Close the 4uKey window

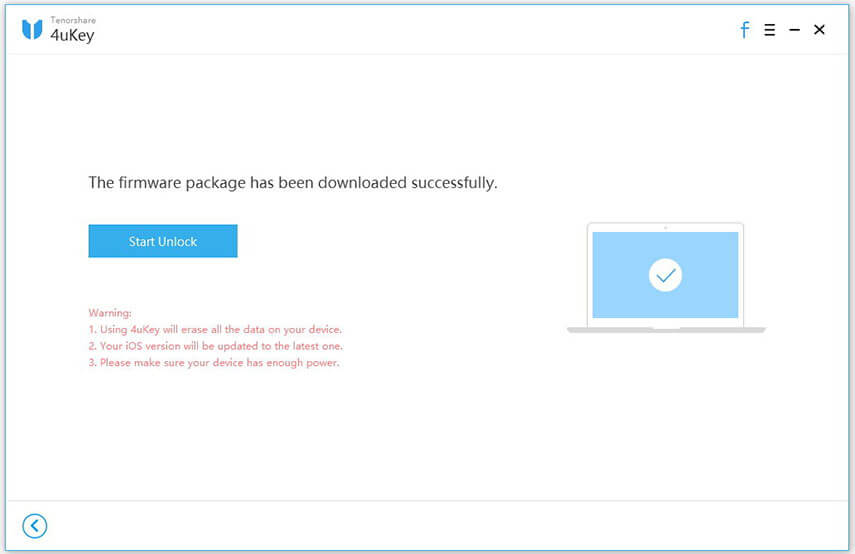[819, 29]
